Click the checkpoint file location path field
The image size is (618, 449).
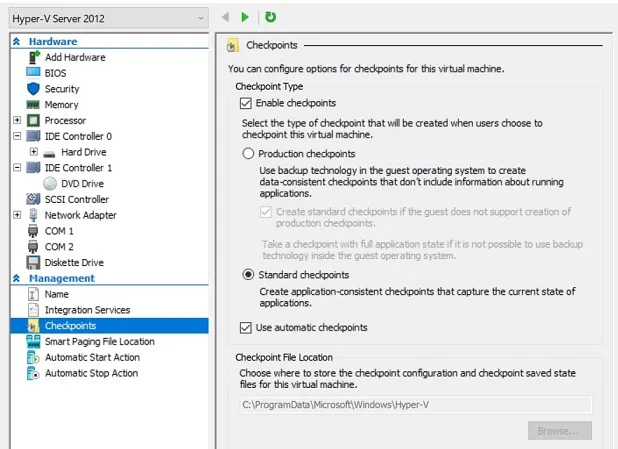[414, 404]
